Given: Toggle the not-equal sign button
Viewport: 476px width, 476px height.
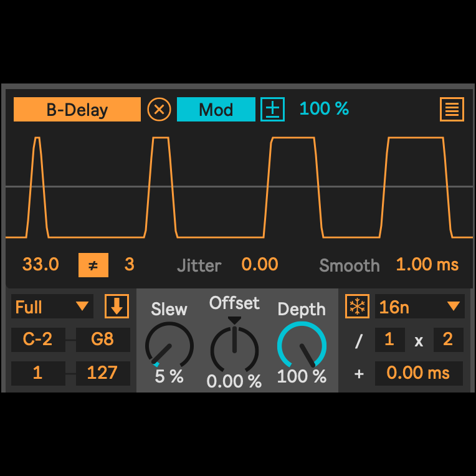Looking at the screenshot, I should pos(93,265).
